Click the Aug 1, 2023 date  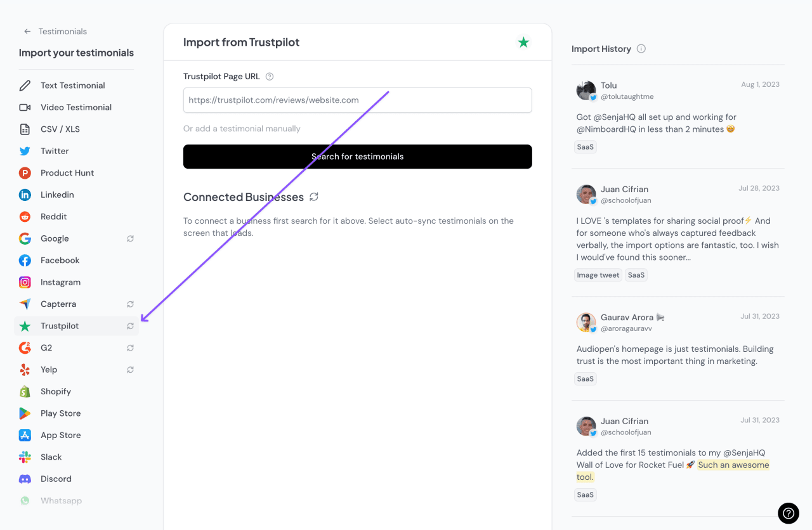pos(760,84)
